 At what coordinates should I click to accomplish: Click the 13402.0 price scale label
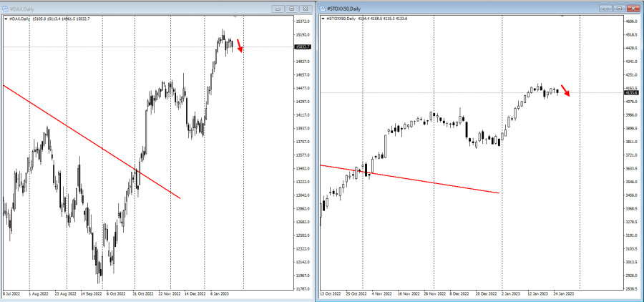tap(303, 168)
